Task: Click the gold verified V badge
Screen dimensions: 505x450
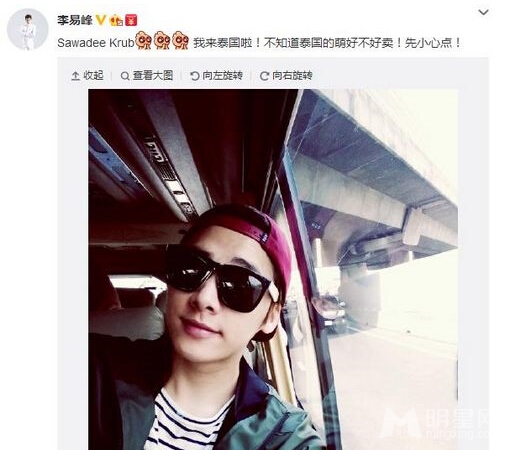Action: click(x=101, y=20)
